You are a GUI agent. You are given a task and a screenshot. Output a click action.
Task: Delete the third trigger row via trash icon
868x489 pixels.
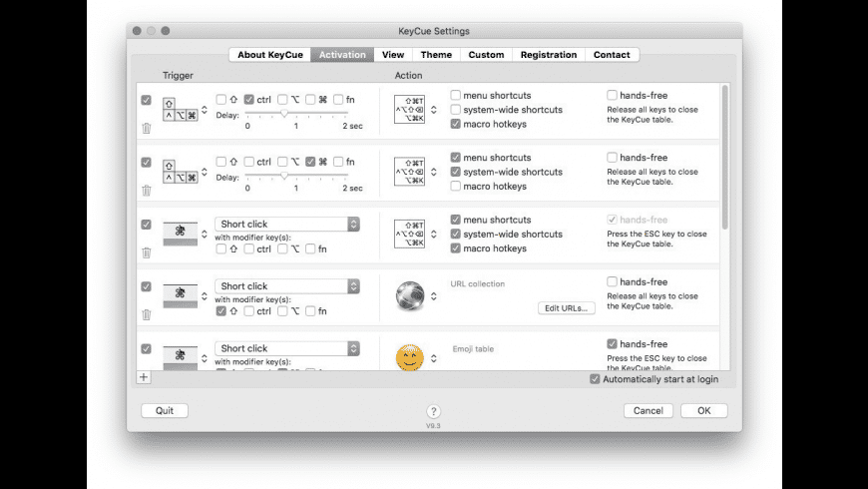146,252
